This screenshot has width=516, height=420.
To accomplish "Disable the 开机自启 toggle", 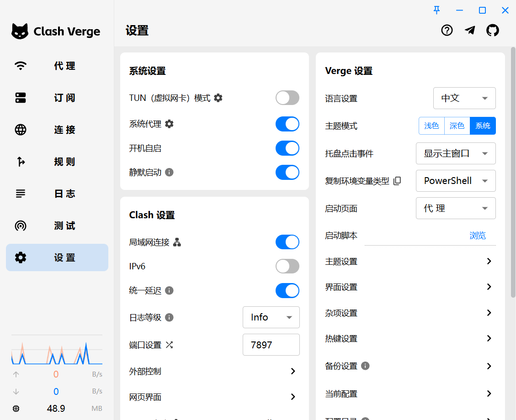I will click(x=287, y=148).
